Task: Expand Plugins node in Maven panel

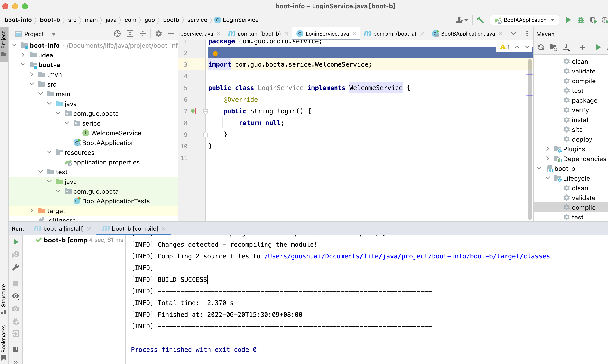Action: (x=548, y=149)
